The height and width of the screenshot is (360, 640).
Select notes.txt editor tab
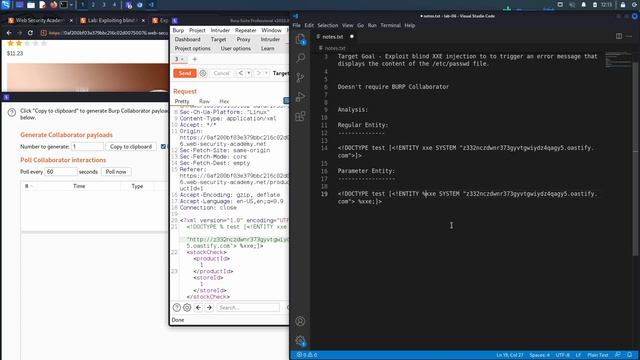click(x=333, y=37)
